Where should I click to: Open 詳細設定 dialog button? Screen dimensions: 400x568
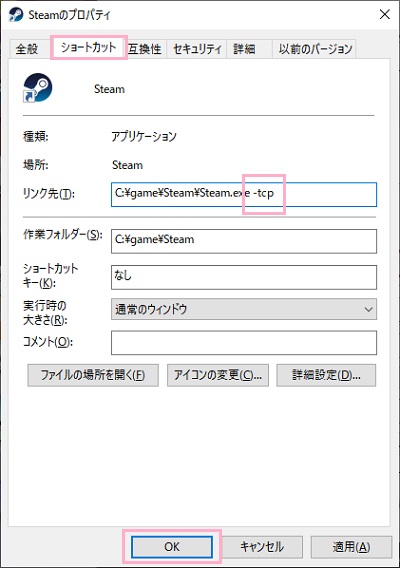click(326, 375)
